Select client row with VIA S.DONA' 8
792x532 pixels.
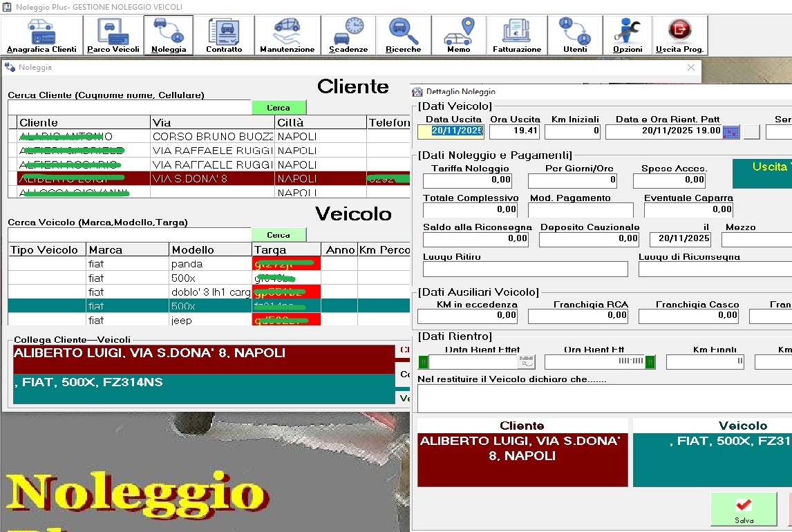point(207,178)
